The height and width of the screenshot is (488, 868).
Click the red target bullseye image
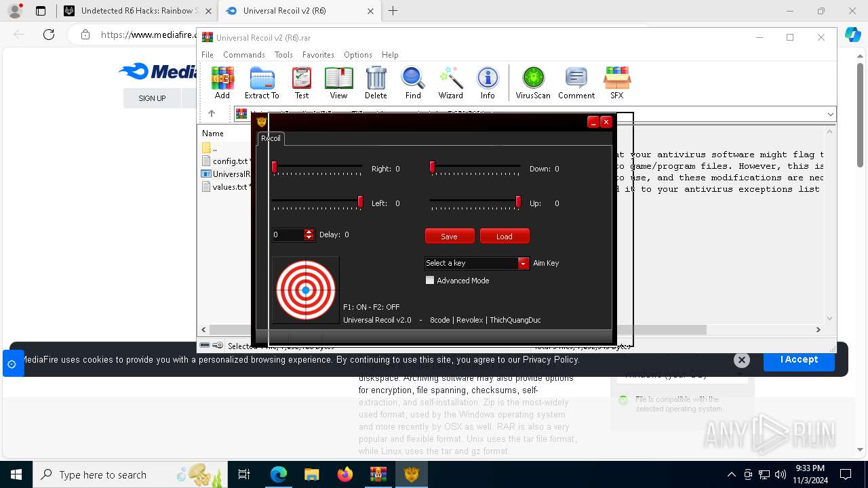click(x=306, y=290)
